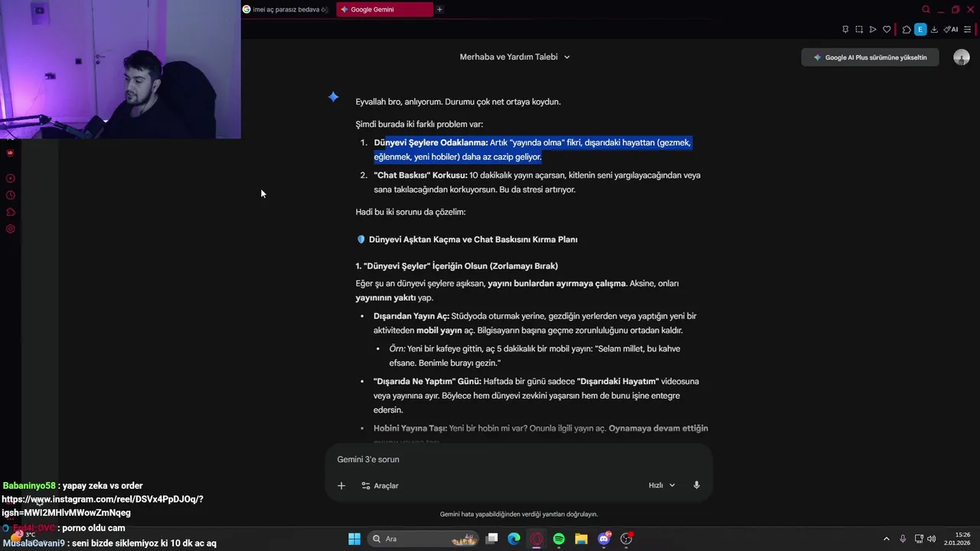Image resolution: width=980 pixels, height=551 pixels.
Task: Show hidden system tray icons
Action: click(887, 539)
